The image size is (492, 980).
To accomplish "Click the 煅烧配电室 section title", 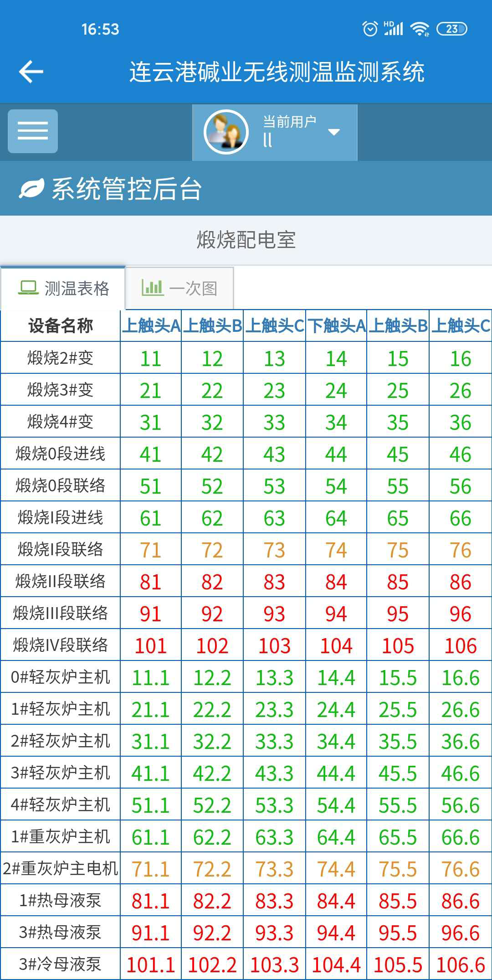I will pos(246,240).
